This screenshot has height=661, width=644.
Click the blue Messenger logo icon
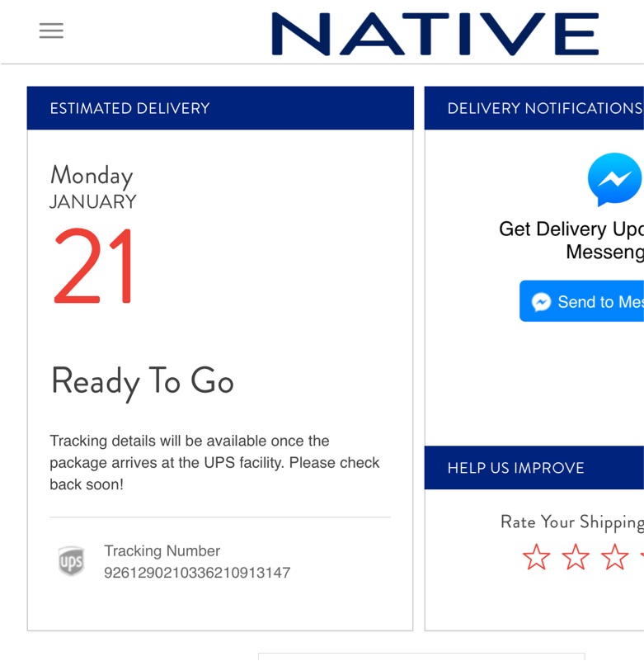pyautogui.click(x=614, y=179)
